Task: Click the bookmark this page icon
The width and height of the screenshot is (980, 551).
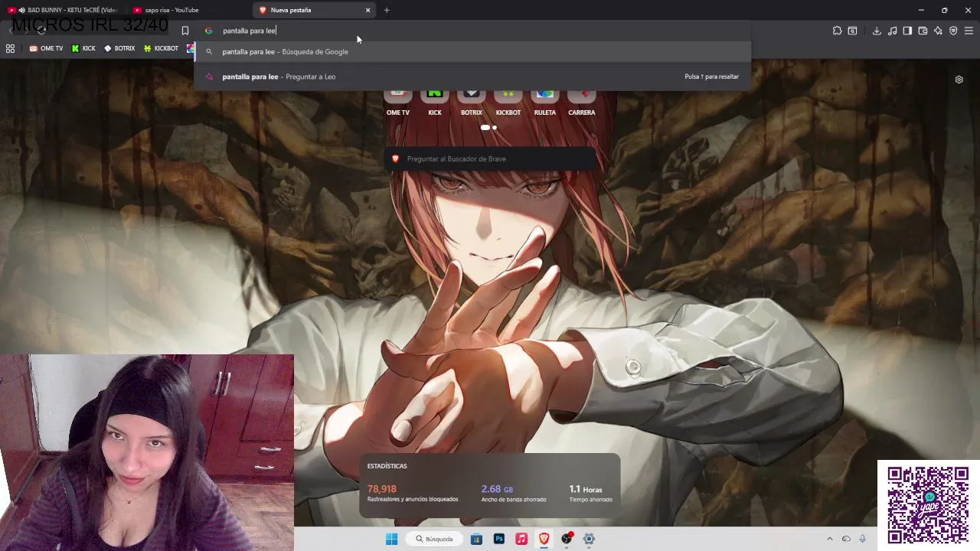Action: pos(185,31)
